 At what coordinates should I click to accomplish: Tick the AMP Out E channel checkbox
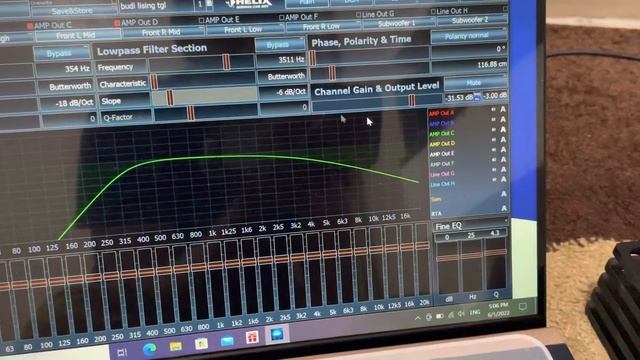[x=201, y=20]
